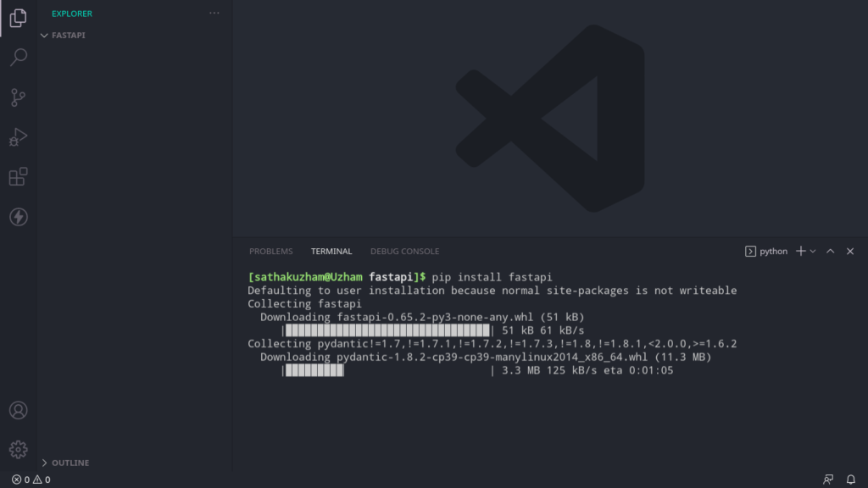Viewport: 868px width, 488px height.
Task: Open the Thunder Client lightning icon
Action: pos(19,217)
